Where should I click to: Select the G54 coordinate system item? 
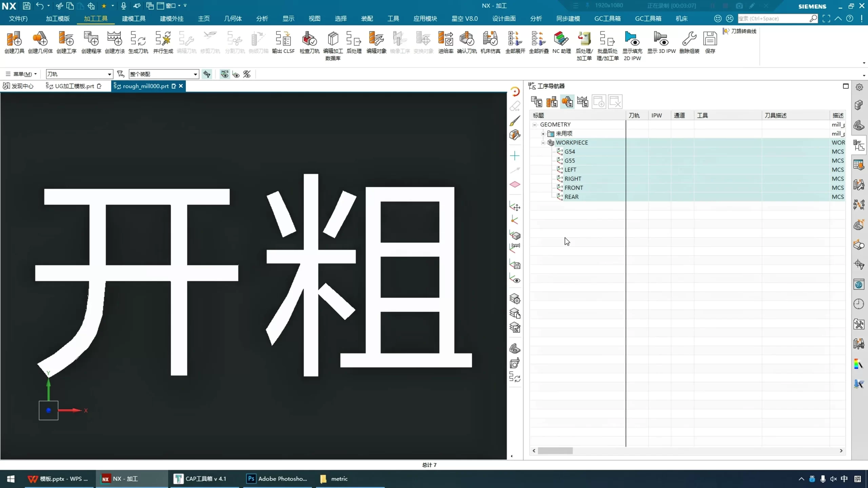[x=570, y=152]
